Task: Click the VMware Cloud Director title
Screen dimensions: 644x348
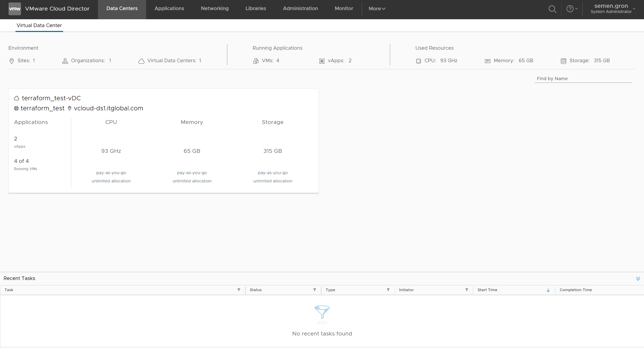Action: [x=57, y=9]
